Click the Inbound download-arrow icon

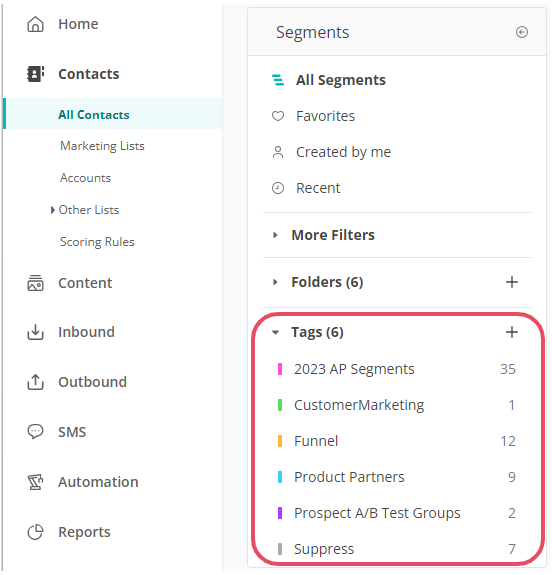pos(35,332)
